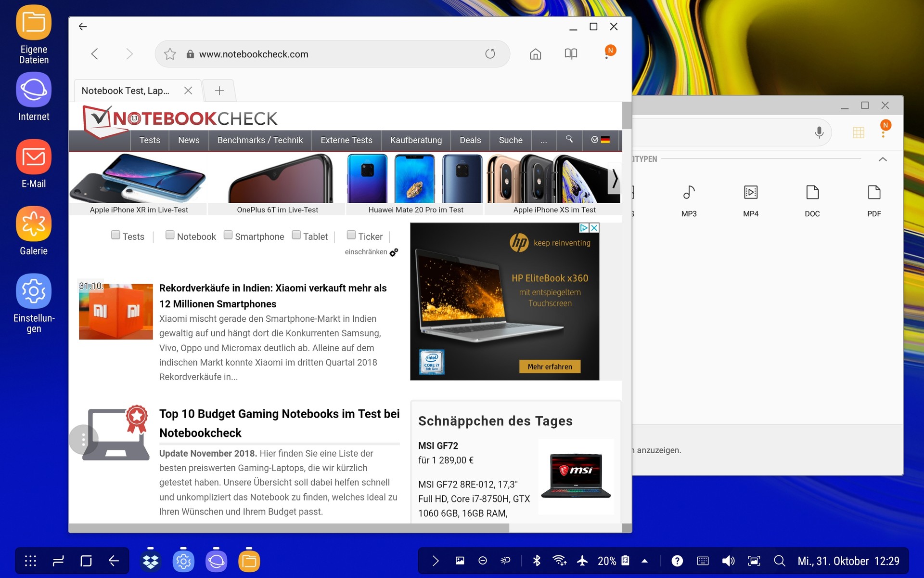Collapse the file types section chevron

[x=883, y=159]
